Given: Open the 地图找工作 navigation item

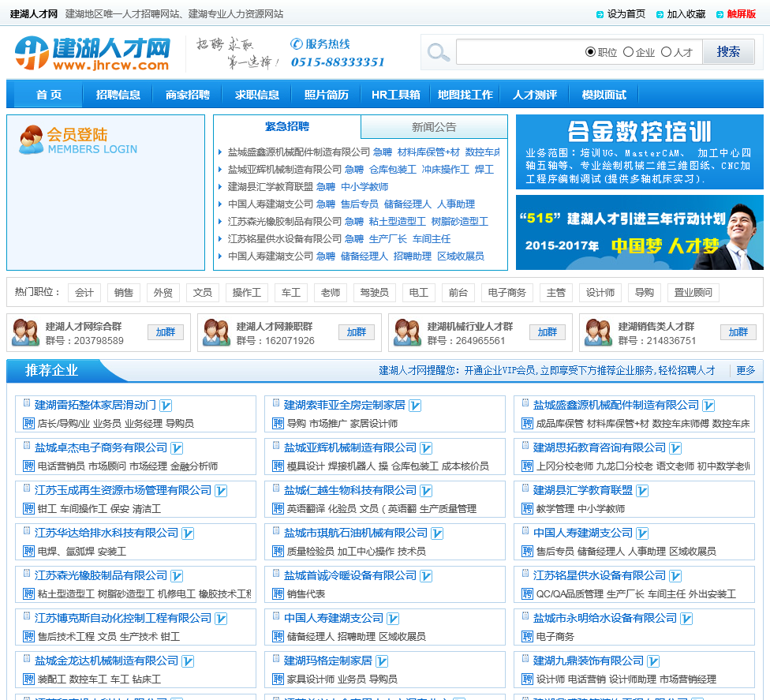Looking at the screenshot, I should (465, 95).
